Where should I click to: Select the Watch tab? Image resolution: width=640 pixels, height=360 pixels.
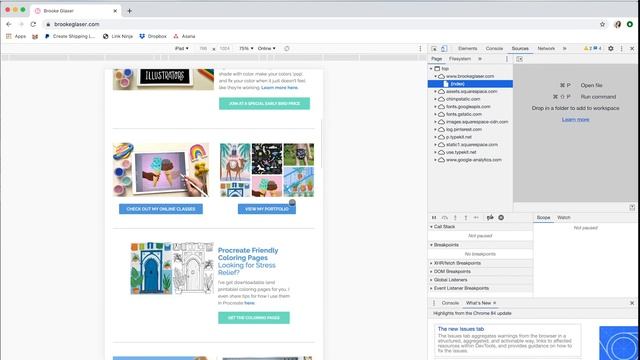pos(564,218)
